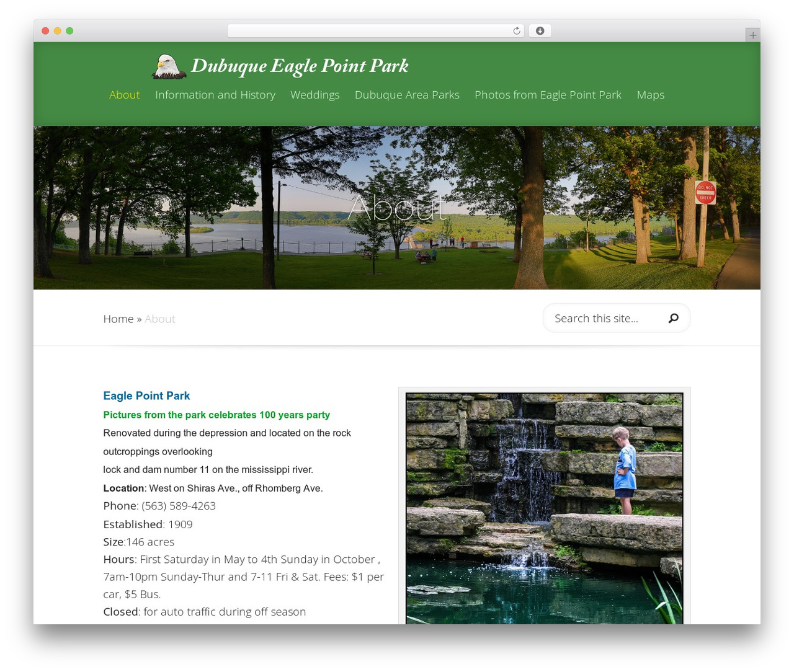
Task: Open the Maps menu item
Action: [x=651, y=95]
